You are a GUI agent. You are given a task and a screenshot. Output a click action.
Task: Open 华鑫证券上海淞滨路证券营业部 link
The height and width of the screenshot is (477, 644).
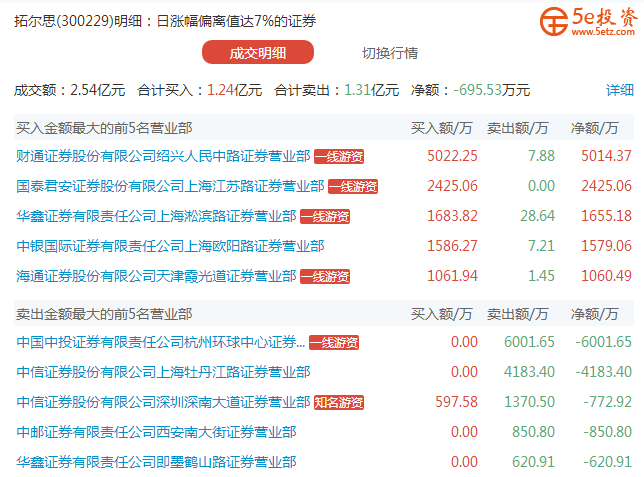[x=156, y=216]
